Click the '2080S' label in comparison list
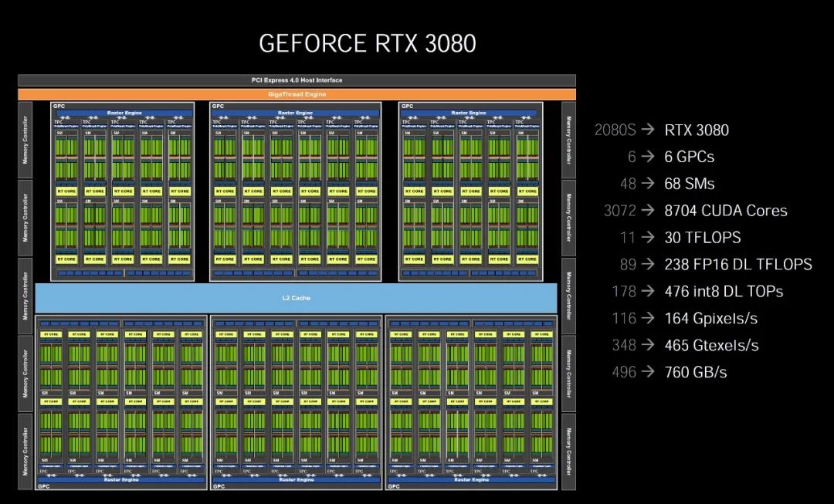834x504 pixels. 615,130
